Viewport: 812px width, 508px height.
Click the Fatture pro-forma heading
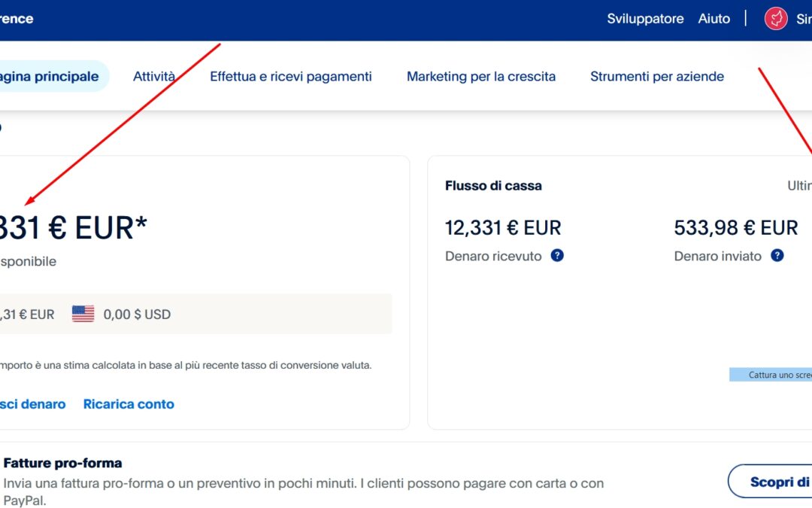click(x=62, y=463)
